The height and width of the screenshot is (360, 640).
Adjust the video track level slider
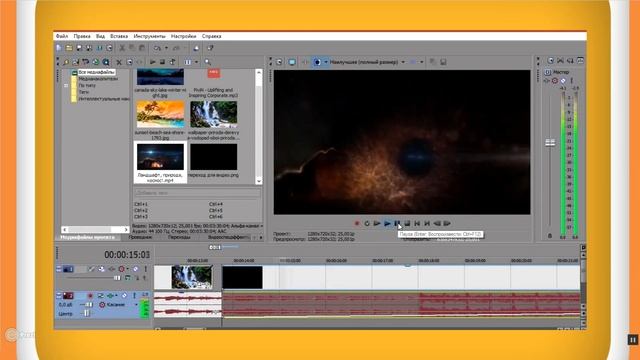[117, 278]
